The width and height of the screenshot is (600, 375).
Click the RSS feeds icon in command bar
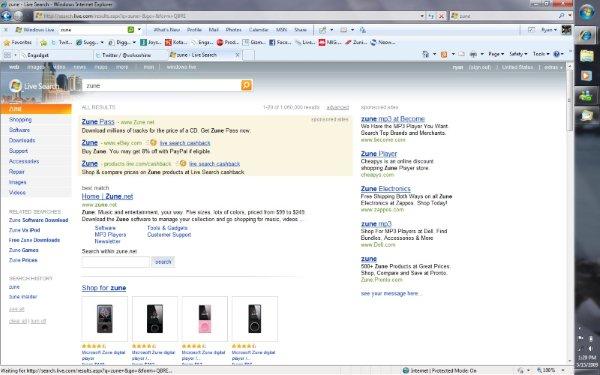[x=444, y=55]
